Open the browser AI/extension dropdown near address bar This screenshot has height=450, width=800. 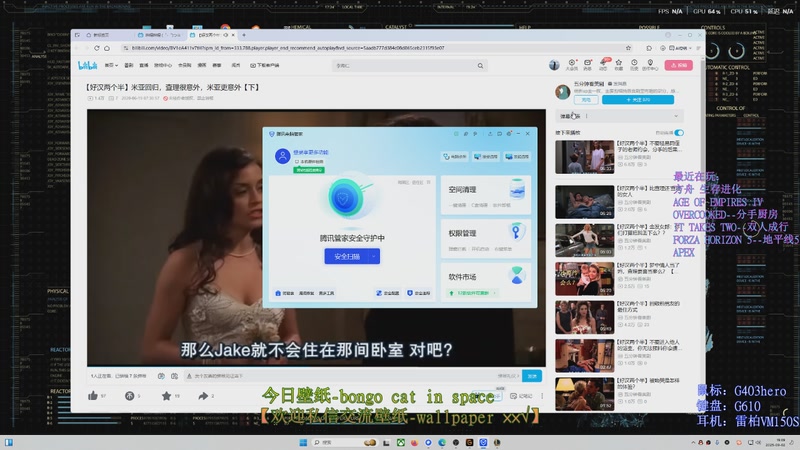(x=683, y=48)
